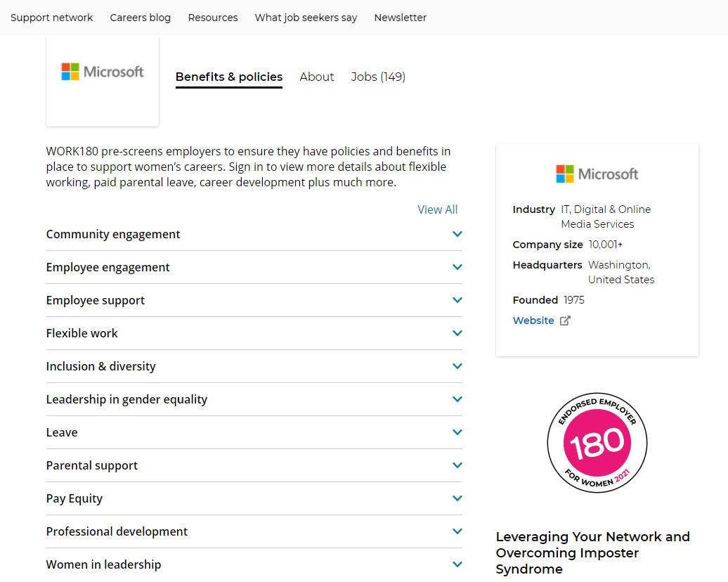Image resolution: width=728 pixels, height=582 pixels.
Task: Click the View All link
Action: (x=437, y=209)
